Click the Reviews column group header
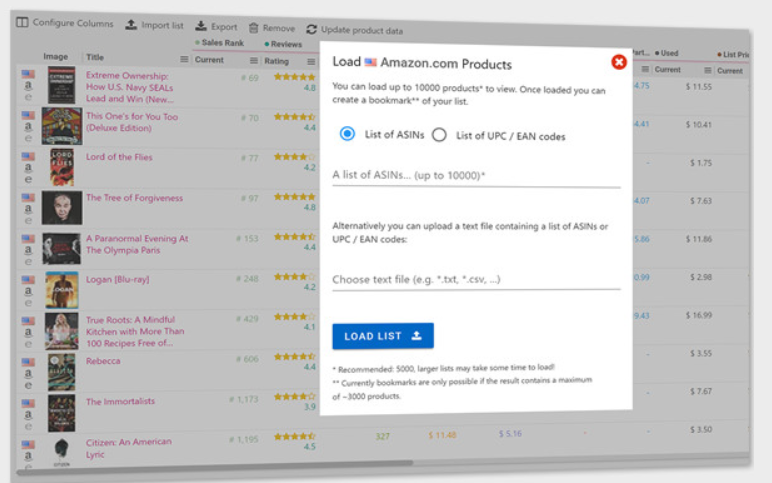This screenshot has height=483, width=772. pos(283,44)
